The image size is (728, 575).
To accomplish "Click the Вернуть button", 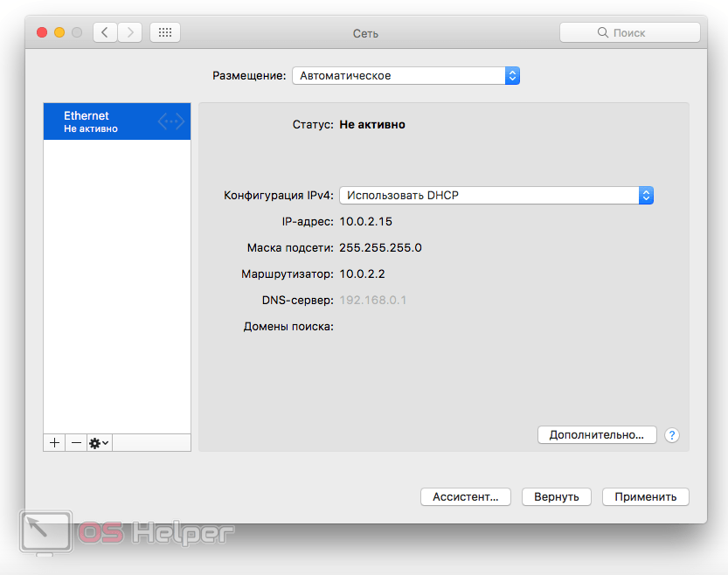I will pos(557,496).
